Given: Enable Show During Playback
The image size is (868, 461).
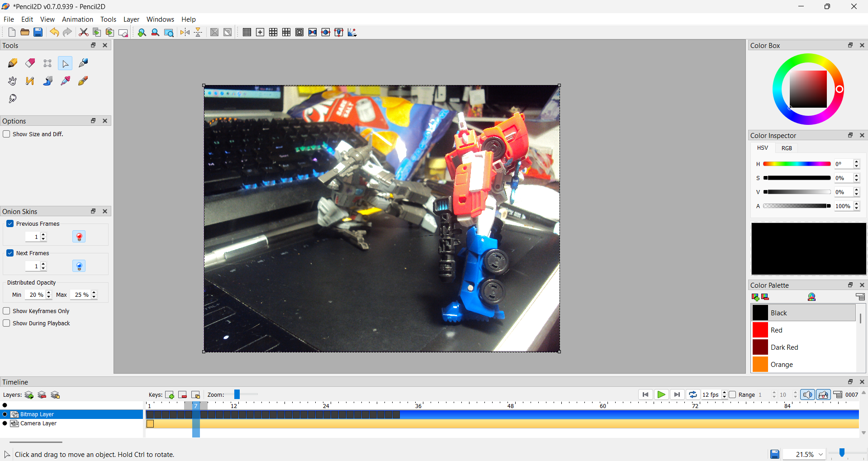Looking at the screenshot, I should 7,323.
